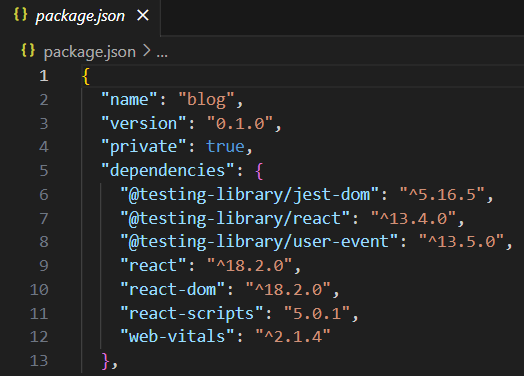Click the JSON file icon in the tab

pos(20,15)
